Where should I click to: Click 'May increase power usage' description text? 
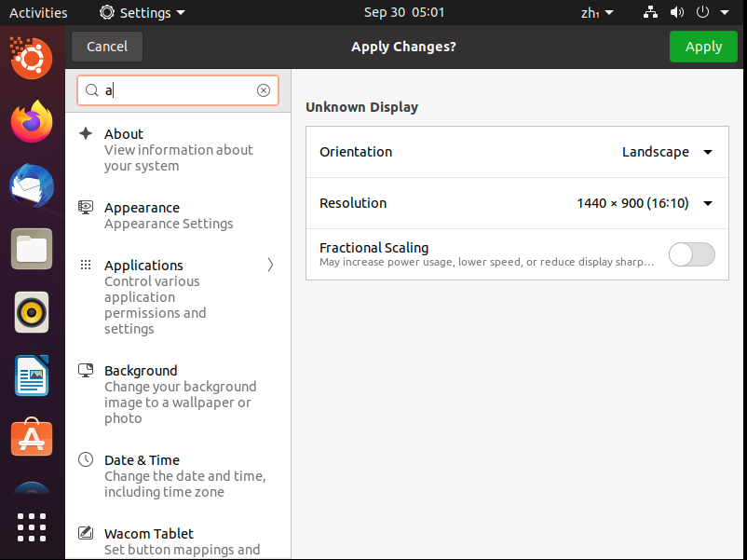(x=486, y=262)
